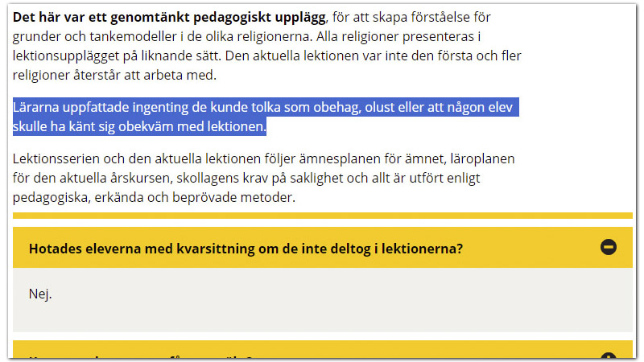
Task: Click the "Nej." answer text
Action: (x=40, y=294)
